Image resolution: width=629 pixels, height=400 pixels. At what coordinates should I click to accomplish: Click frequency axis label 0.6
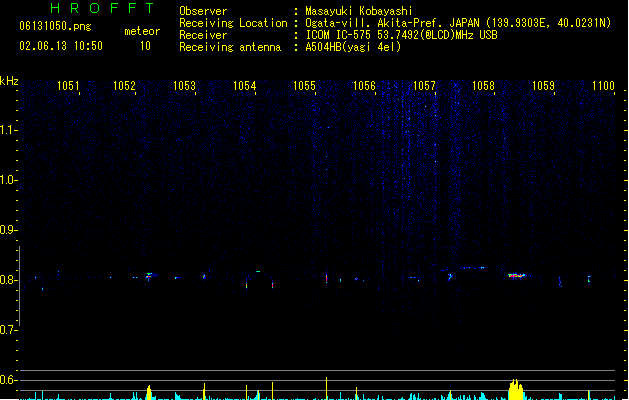pos(8,380)
